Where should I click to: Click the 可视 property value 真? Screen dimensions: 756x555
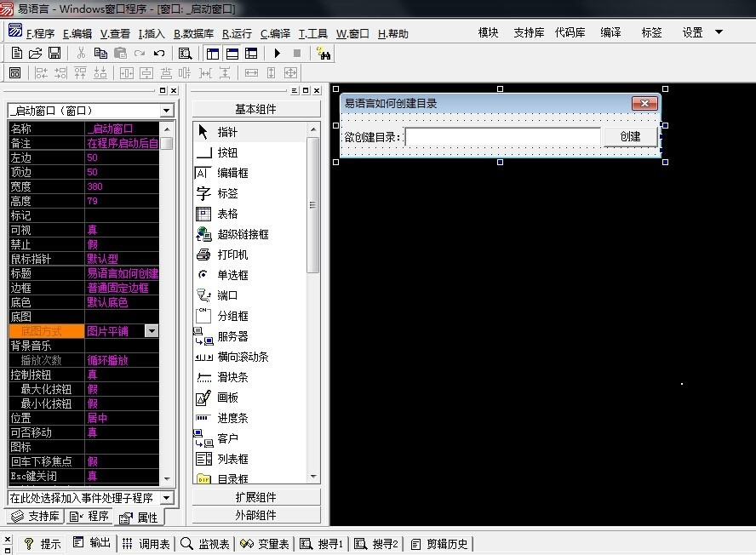tap(122, 230)
